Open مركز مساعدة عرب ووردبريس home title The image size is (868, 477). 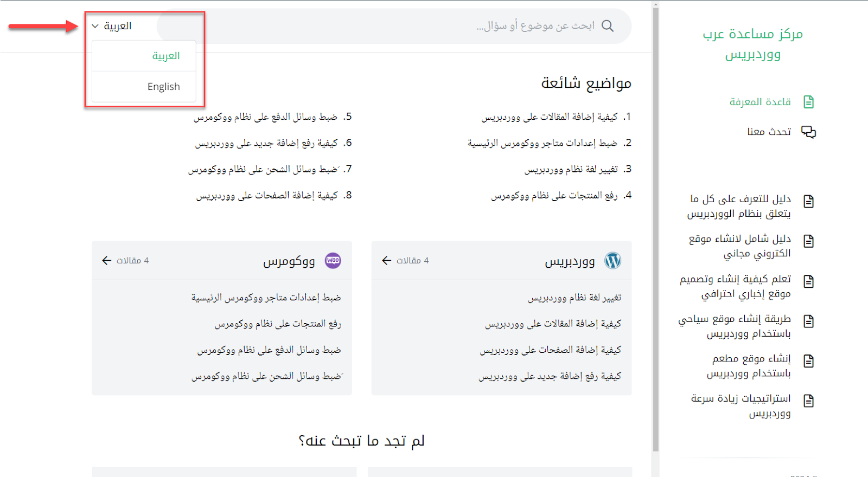tap(752, 44)
